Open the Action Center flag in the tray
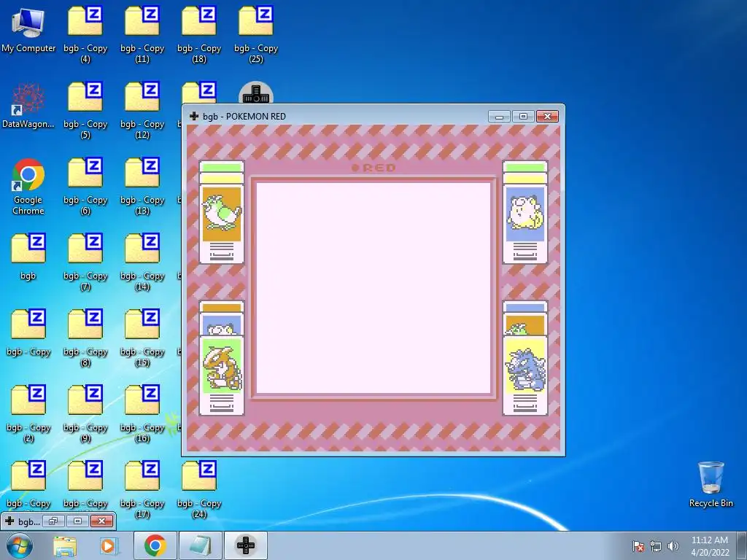 638,546
